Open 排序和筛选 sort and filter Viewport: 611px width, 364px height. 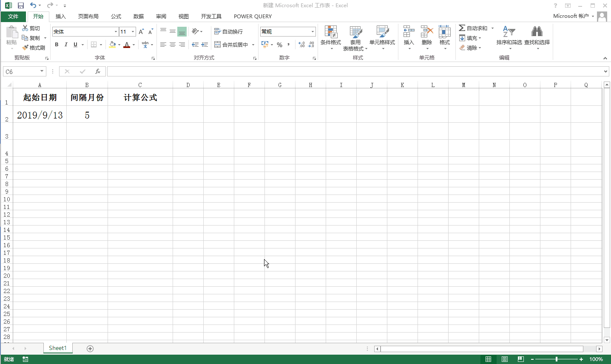[509, 37]
